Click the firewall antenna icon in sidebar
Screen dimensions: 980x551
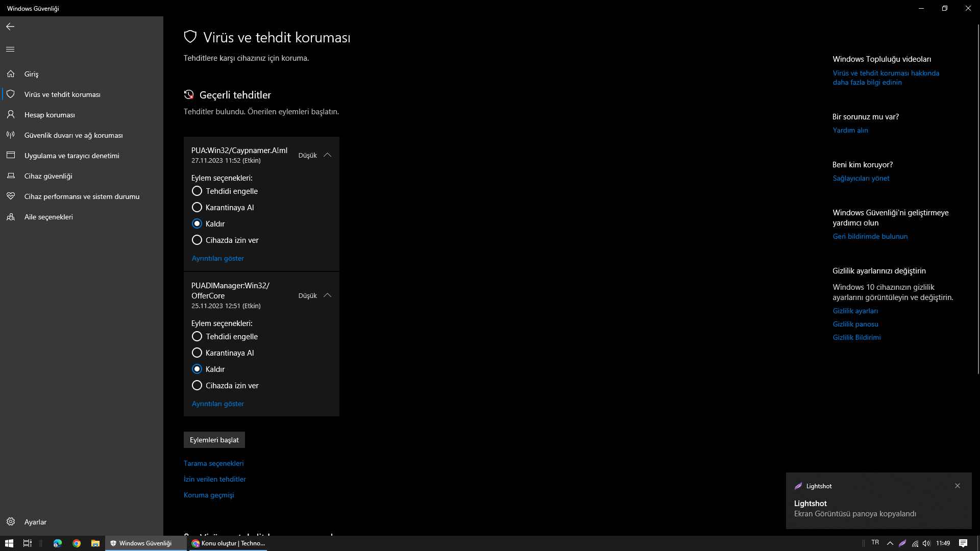[x=11, y=135]
